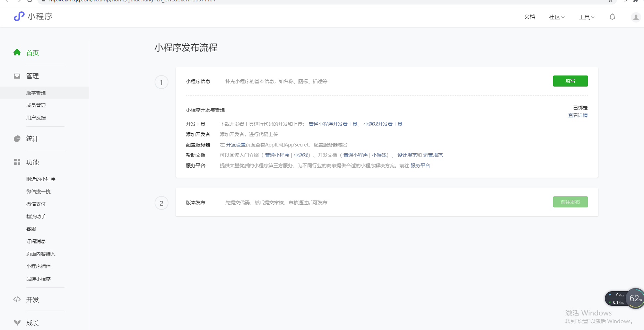Open the 设计规范 link
The image size is (644, 330).
coord(407,155)
